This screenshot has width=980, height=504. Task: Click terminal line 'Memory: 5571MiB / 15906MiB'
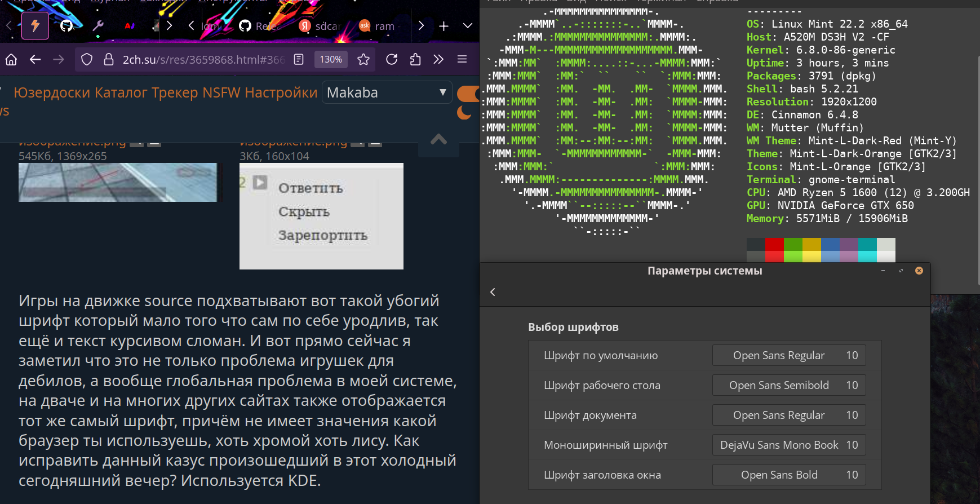click(827, 218)
